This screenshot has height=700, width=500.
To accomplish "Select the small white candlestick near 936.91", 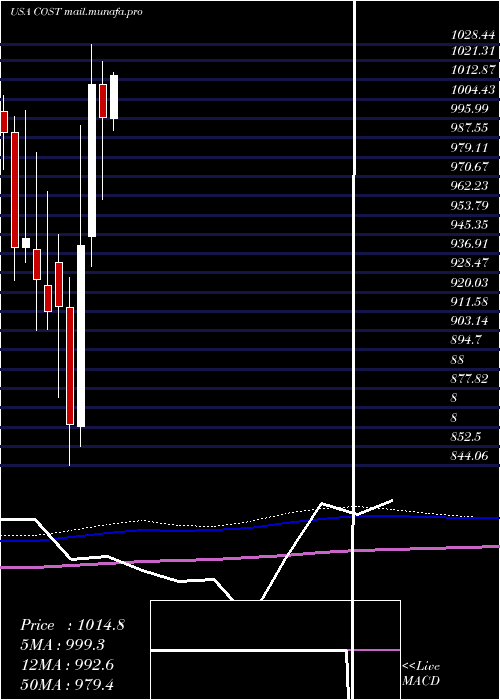I will point(26,243).
